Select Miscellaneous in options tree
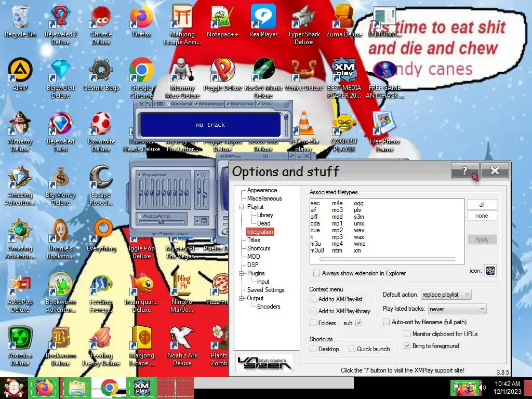 [264, 198]
